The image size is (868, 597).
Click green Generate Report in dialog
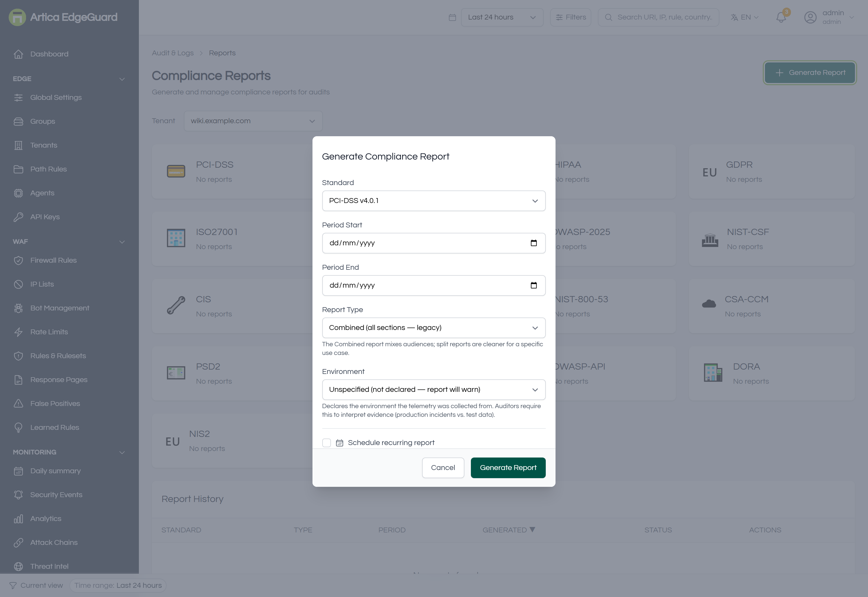pos(508,468)
